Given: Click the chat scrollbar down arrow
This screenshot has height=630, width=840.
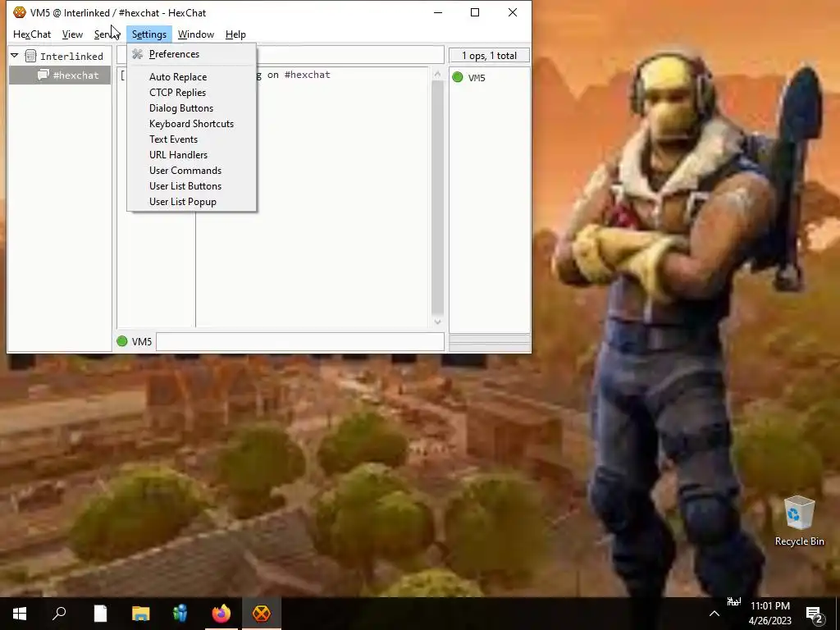Looking at the screenshot, I should tap(437, 322).
